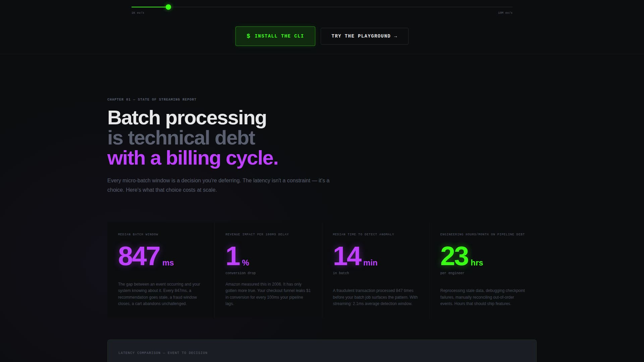Click the paragraph starting 'Amazon measured this in 2006'
The image size is (644, 362).
[268, 294]
